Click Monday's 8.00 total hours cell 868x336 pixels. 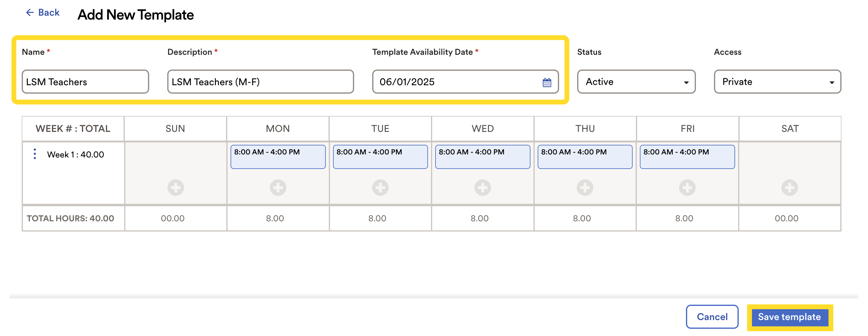(x=278, y=219)
